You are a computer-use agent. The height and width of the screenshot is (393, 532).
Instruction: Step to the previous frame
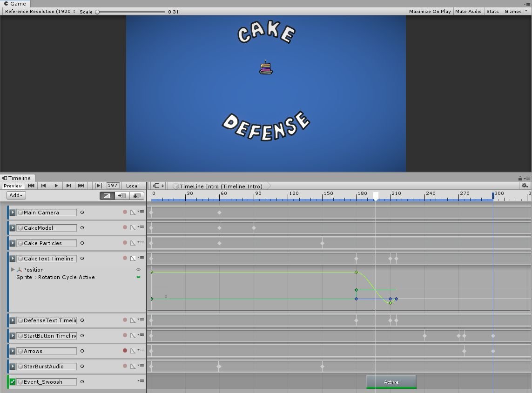click(x=43, y=186)
